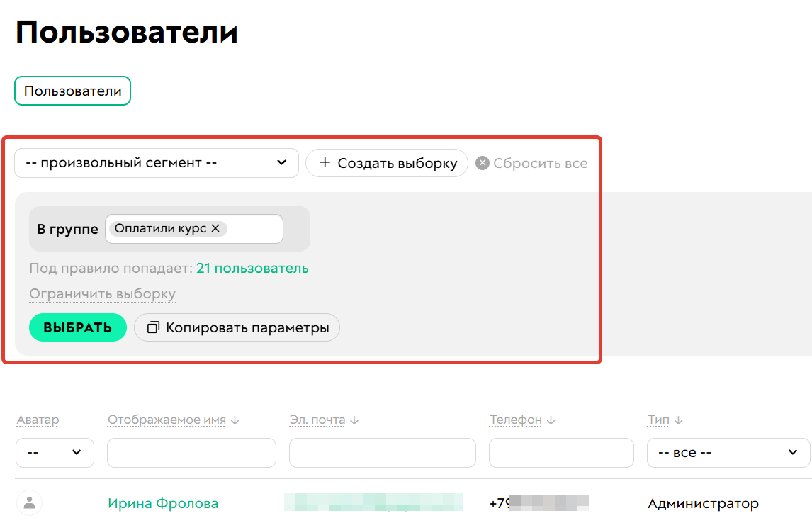Click the sort arrow next to Тип

point(678,420)
